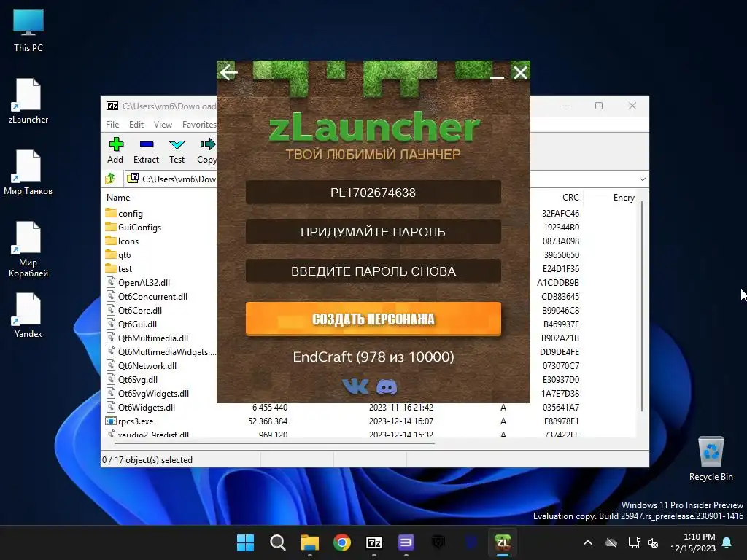This screenshot has height=560, width=747.
Task: Switch to 7-Zip in the taskbar
Action: point(374,542)
